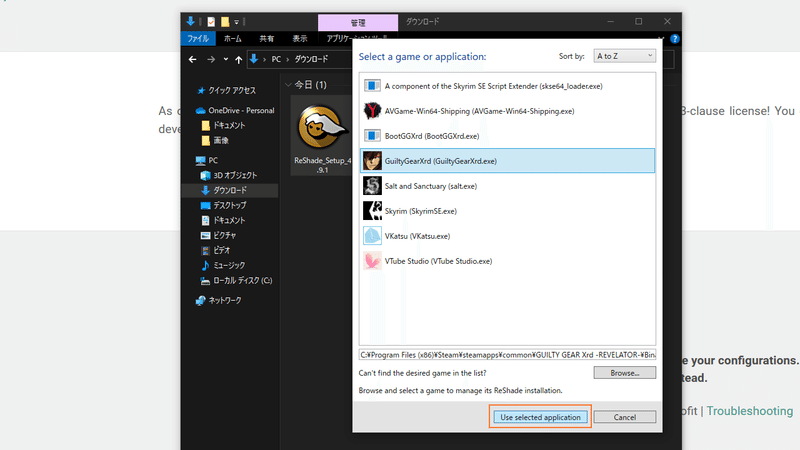Click PC in the address breadcrumb
The height and width of the screenshot is (450, 800).
click(x=276, y=59)
